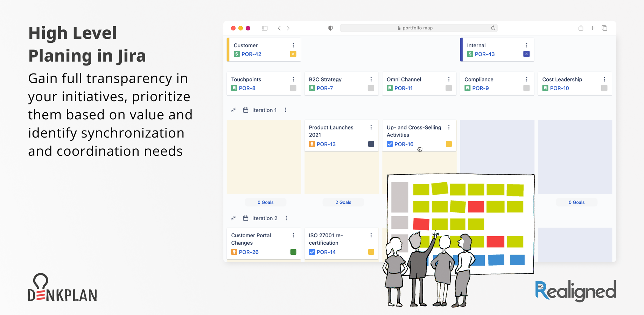Open the Iteration 1 options menu
This screenshot has height=315, width=644.
286,110
